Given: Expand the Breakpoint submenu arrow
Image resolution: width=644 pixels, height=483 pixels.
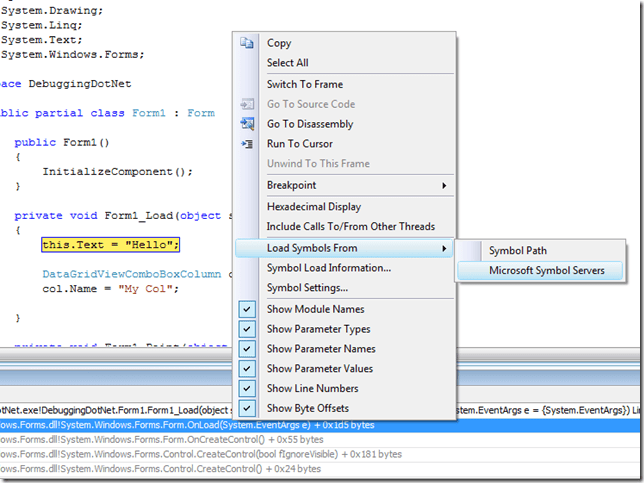Looking at the screenshot, I should 444,185.
